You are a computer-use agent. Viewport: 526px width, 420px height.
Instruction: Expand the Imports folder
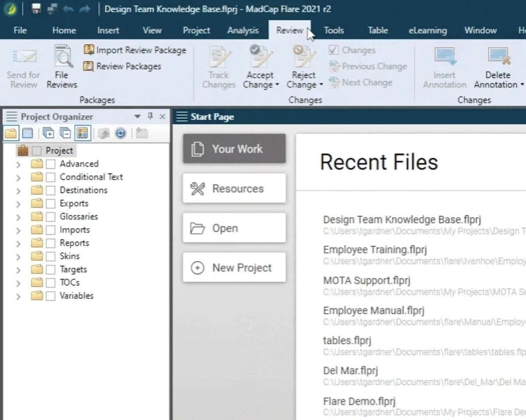(18, 231)
